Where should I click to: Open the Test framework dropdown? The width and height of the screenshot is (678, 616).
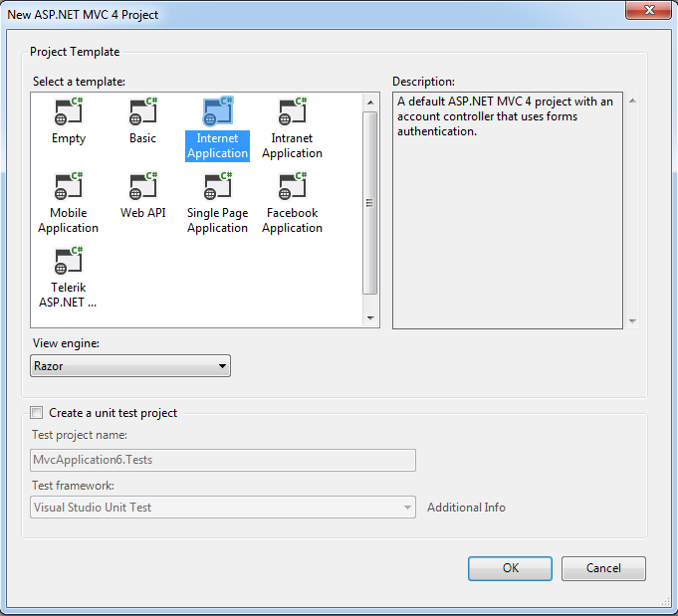[x=223, y=508]
